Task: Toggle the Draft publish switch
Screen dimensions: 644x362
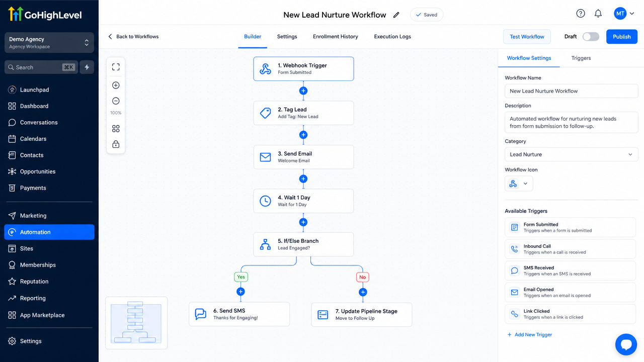Action: pyautogui.click(x=591, y=37)
